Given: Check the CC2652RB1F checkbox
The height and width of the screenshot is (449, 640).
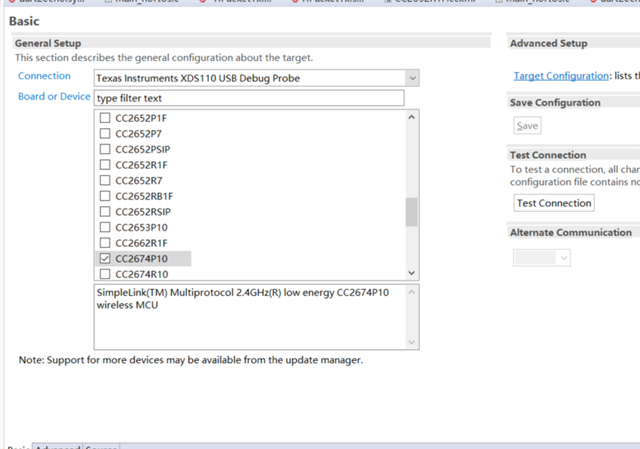Looking at the screenshot, I should (105, 196).
